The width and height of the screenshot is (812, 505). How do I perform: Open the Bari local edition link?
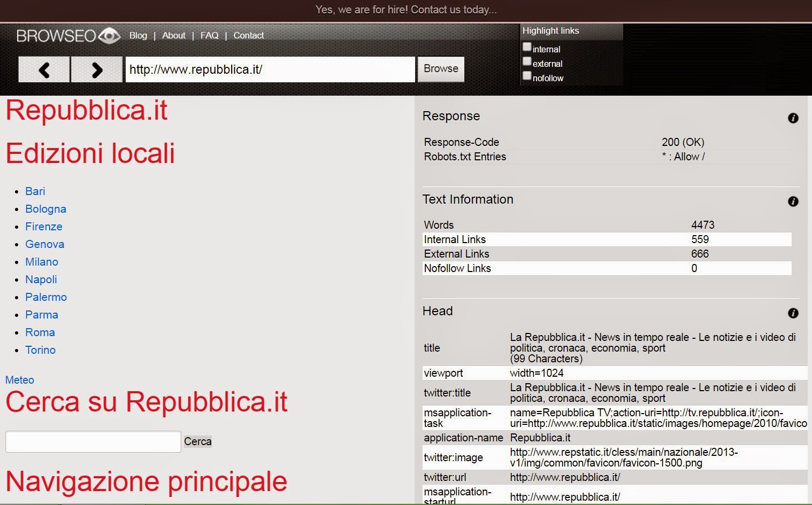pos(35,191)
